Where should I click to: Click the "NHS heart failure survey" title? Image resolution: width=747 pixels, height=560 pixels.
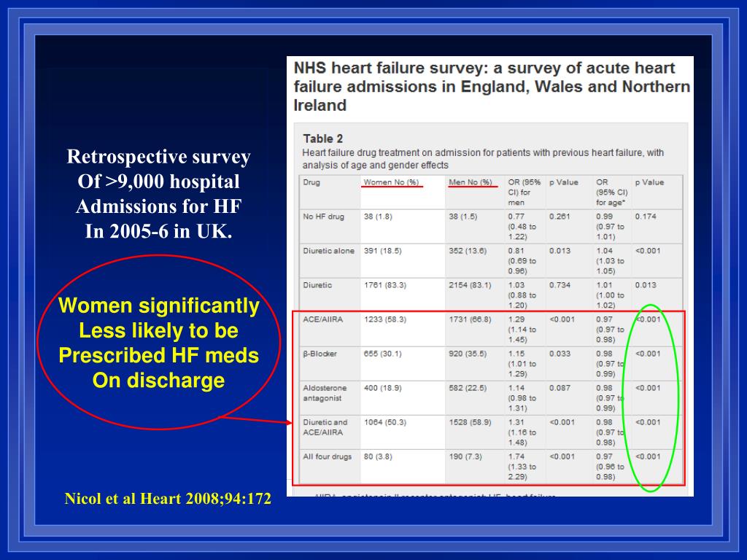(492, 86)
